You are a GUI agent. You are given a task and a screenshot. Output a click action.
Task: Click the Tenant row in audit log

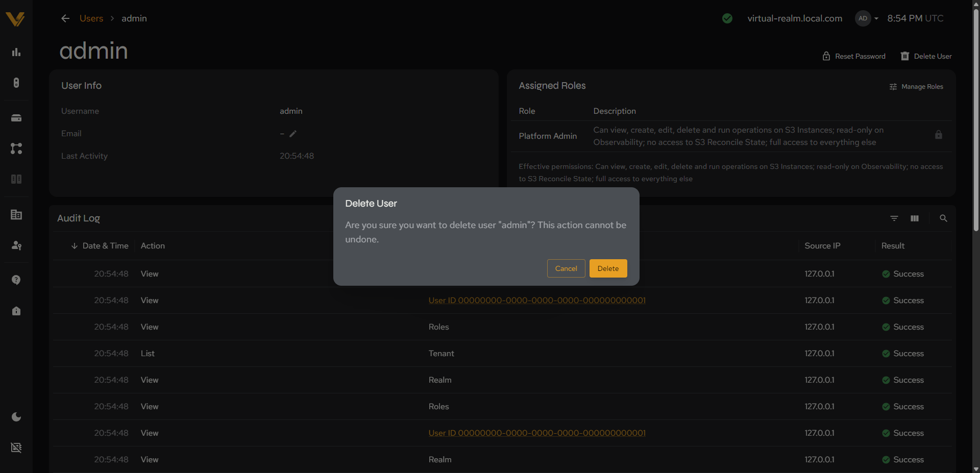(x=502, y=354)
